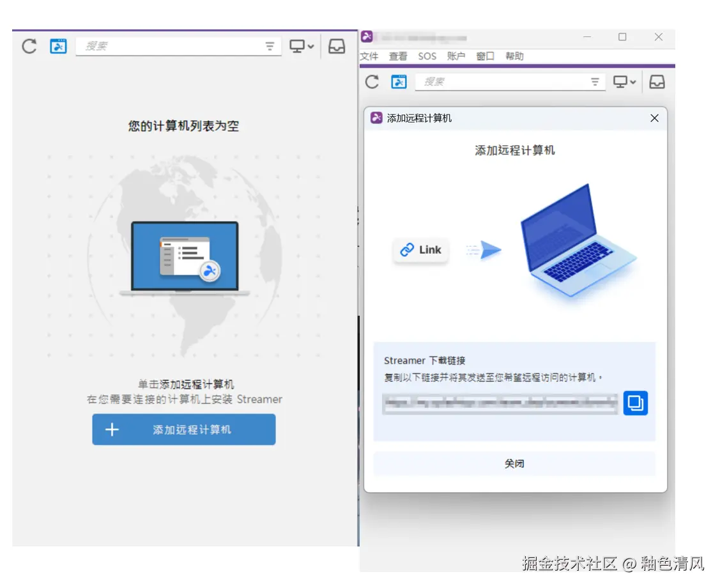This screenshot has width=720, height=588.
Task: Open the 窗口 menu
Action: (x=486, y=56)
